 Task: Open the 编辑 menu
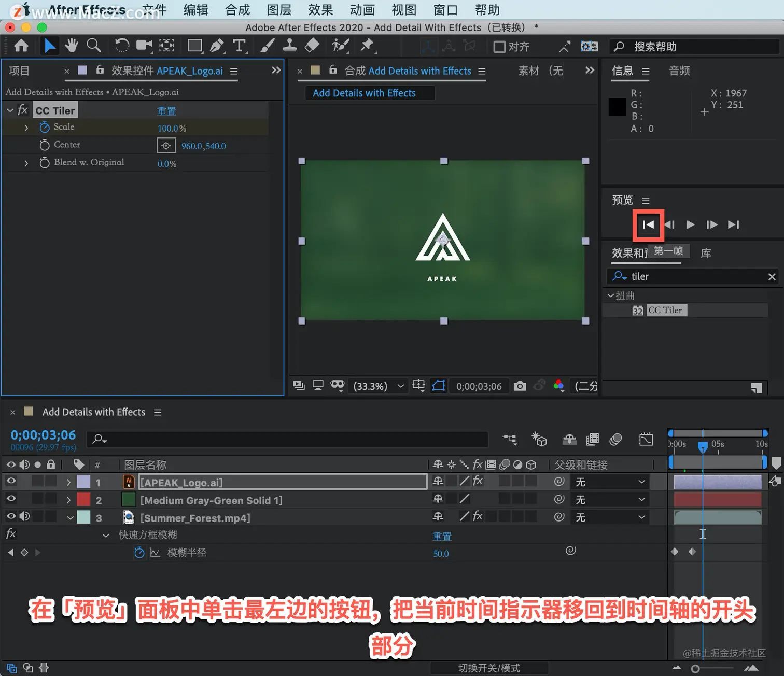pyautogui.click(x=196, y=10)
